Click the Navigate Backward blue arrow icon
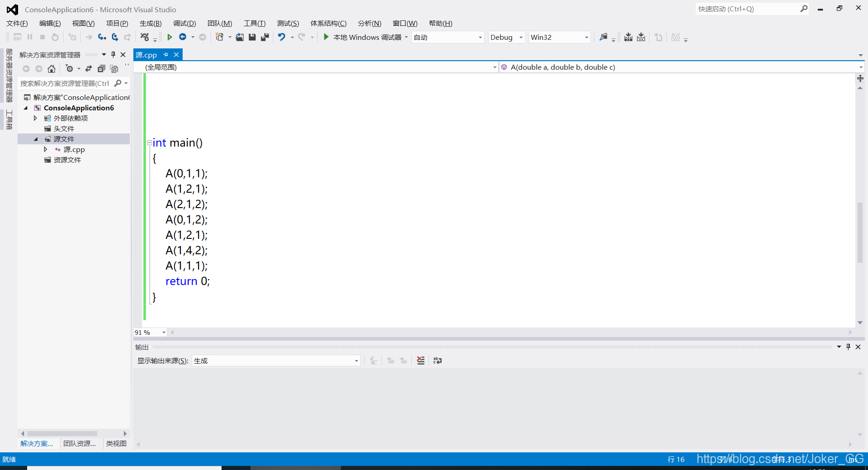868x470 pixels. coord(183,37)
